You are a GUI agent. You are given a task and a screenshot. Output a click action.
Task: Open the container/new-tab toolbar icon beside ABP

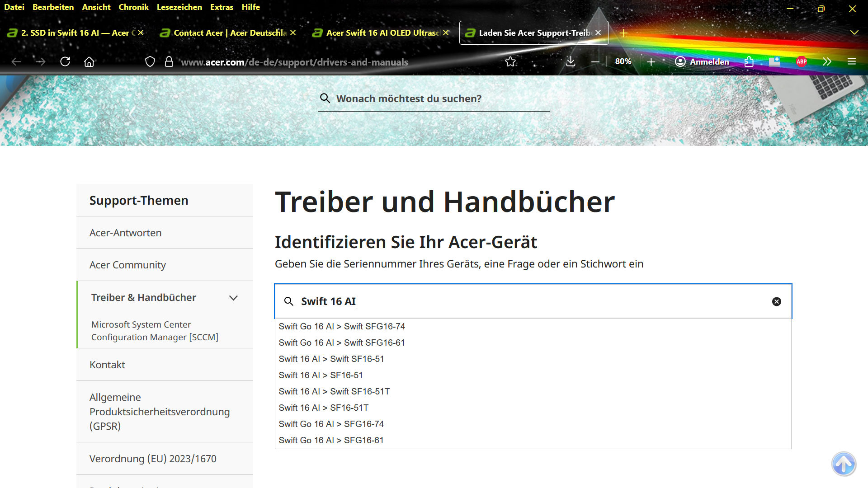(x=774, y=61)
